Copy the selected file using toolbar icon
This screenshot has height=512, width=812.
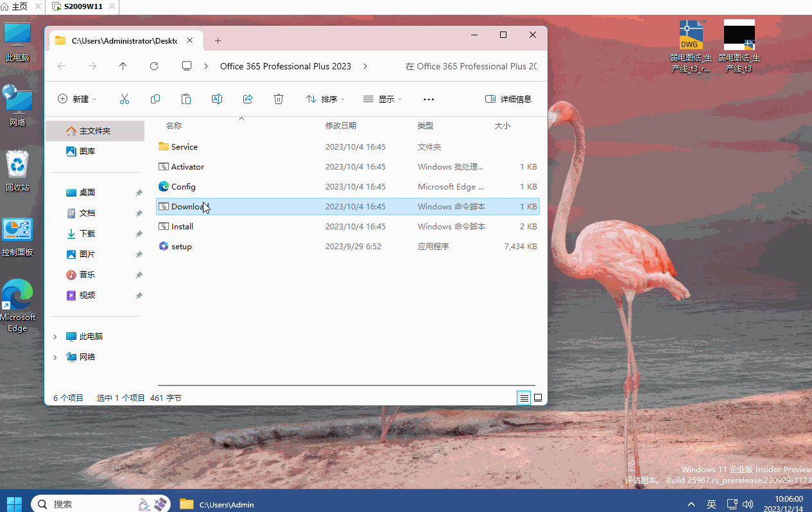click(155, 99)
